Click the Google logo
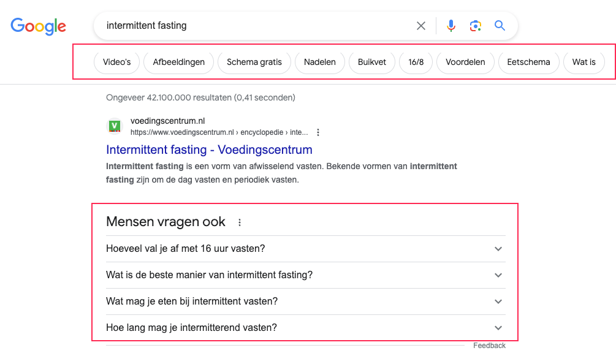 click(x=38, y=26)
